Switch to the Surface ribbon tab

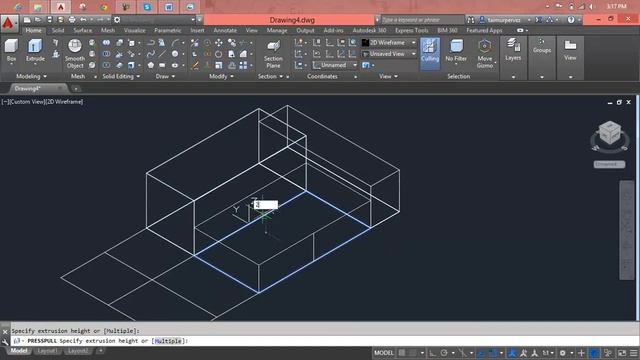(x=82, y=31)
